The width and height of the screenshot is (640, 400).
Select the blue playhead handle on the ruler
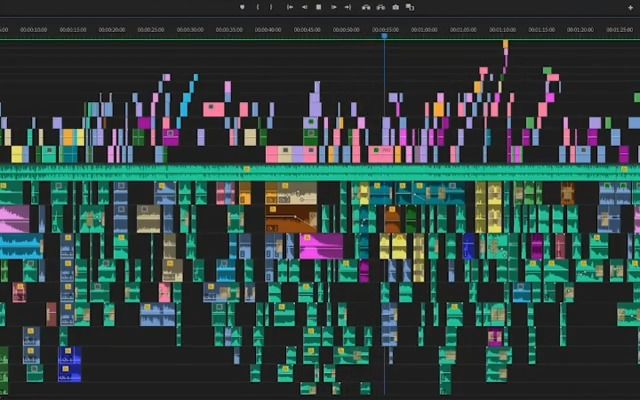point(384,36)
